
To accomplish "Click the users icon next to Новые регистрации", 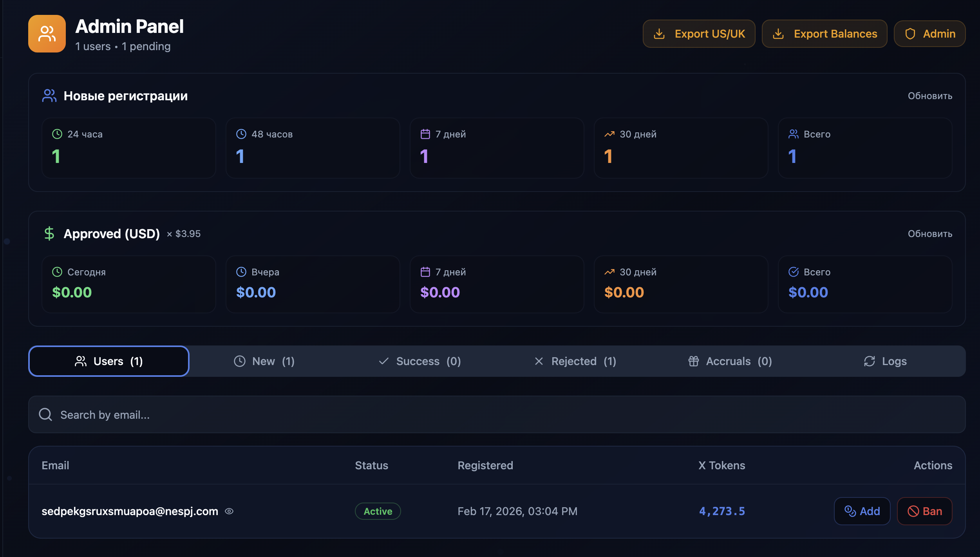I will pos(49,96).
